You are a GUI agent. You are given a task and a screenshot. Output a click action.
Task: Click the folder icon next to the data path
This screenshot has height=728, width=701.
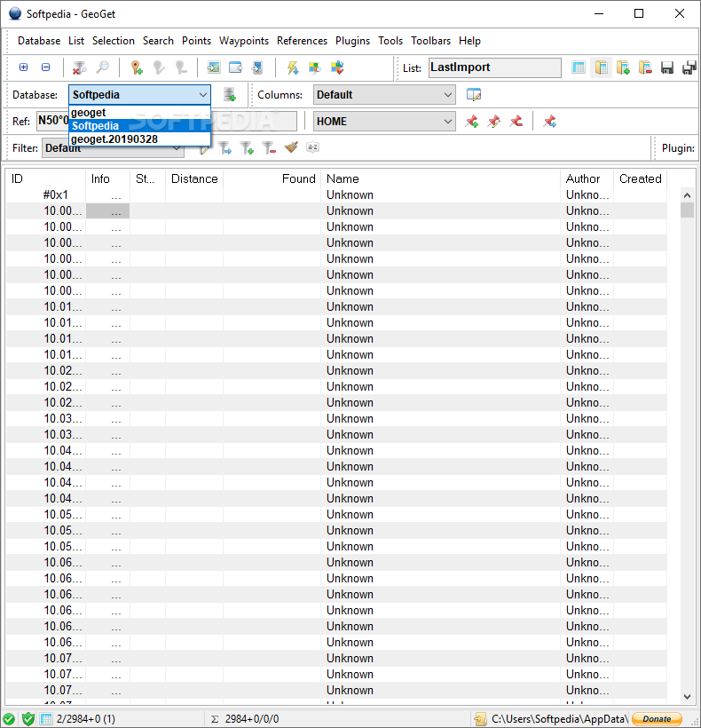click(x=480, y=719)
